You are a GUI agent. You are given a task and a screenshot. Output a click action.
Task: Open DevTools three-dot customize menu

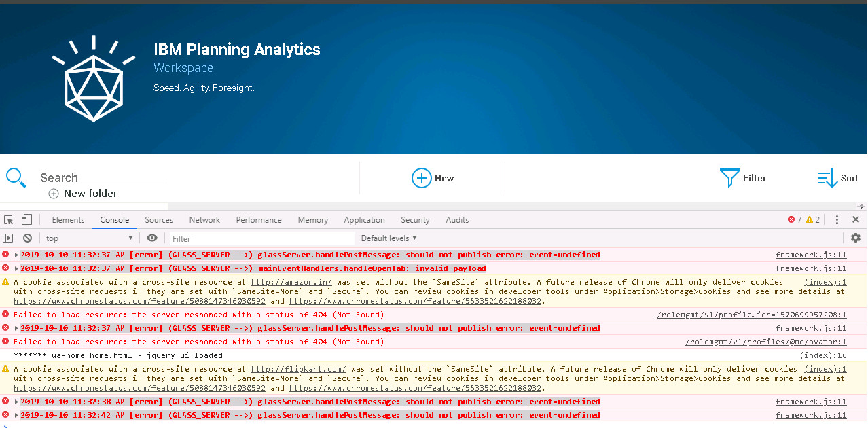(x=837, y=219)
